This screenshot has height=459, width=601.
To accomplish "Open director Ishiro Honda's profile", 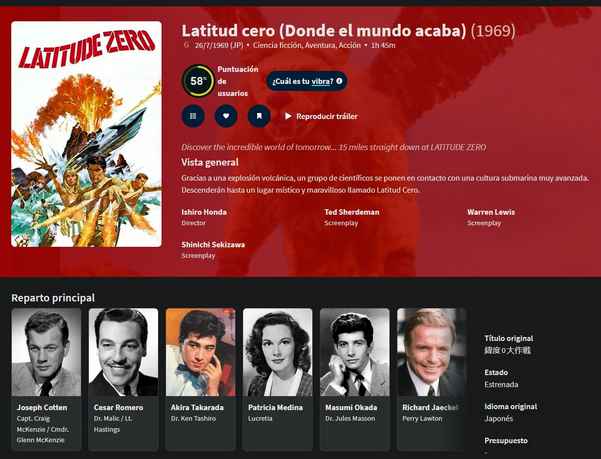I will click(204, 212).
